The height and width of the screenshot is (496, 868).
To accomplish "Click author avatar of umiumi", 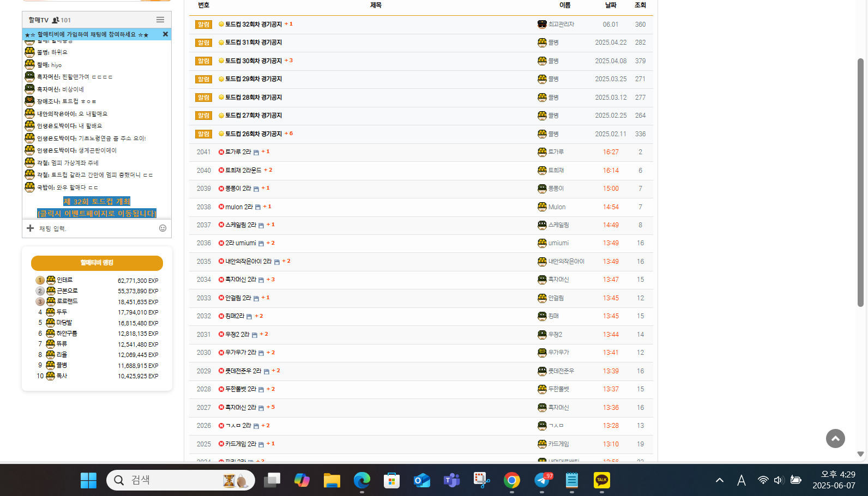I will point(542,243).
